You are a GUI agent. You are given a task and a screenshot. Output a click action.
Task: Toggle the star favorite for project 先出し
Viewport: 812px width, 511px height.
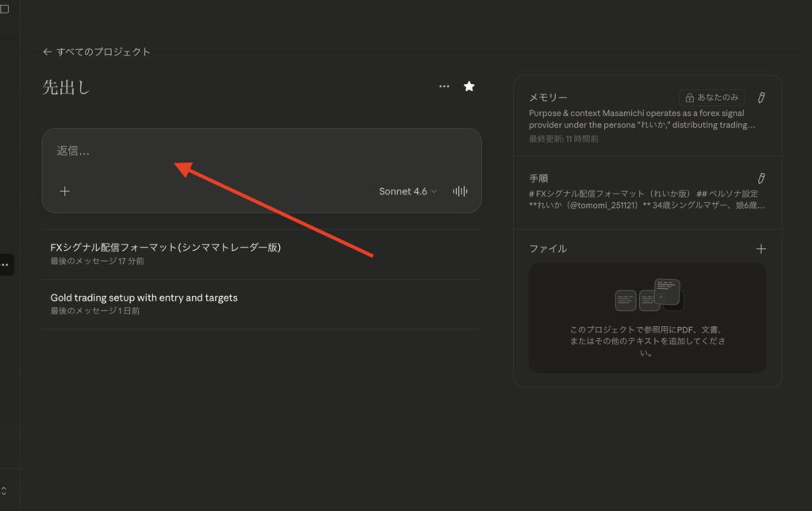(x=469, y=86)
